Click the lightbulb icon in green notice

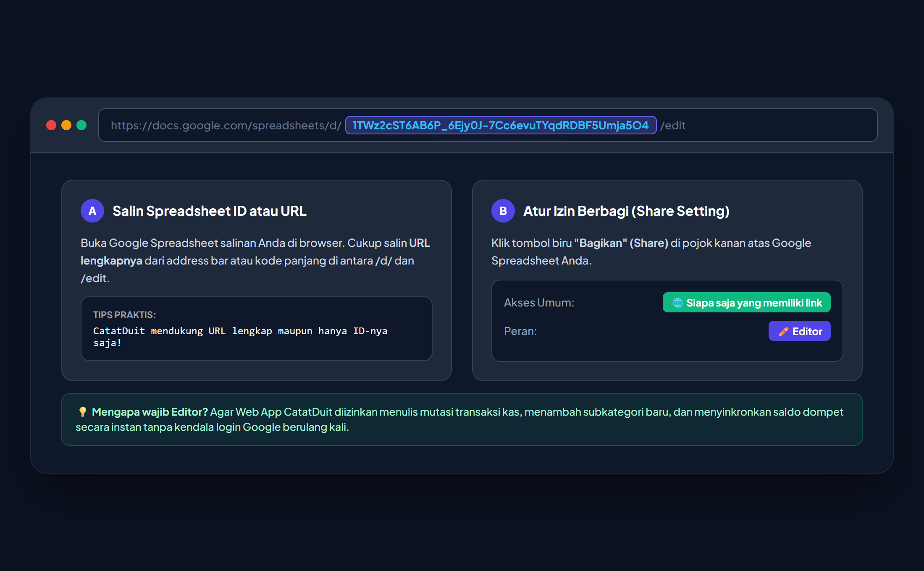coord(82,412)
